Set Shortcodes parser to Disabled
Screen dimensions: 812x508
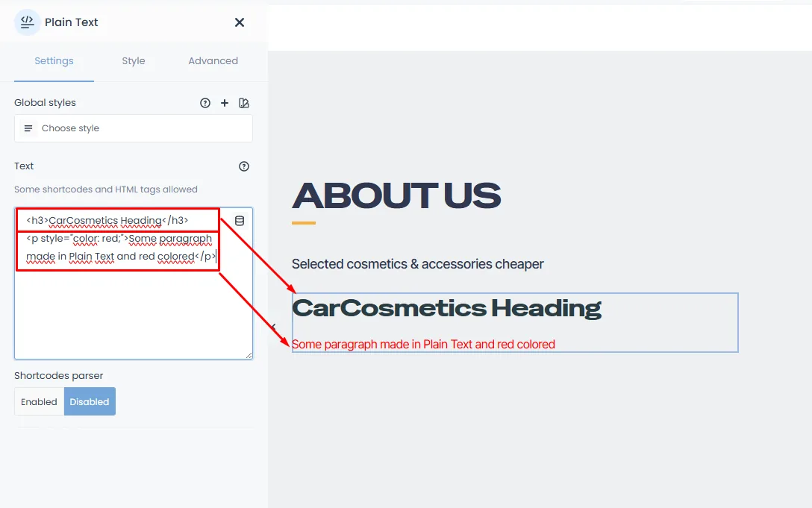point(90,401)
